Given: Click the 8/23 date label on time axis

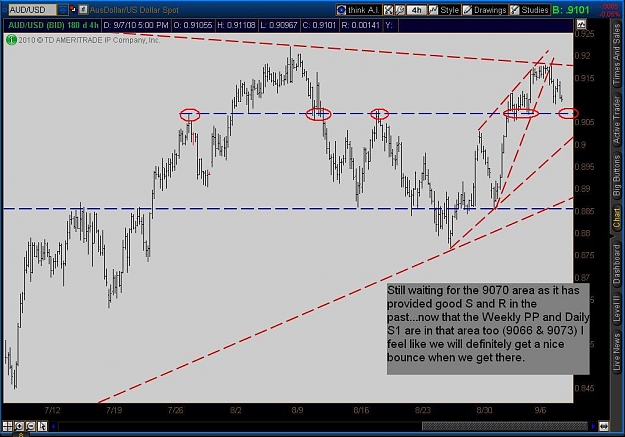Looking at the screenshot, I should click(423, 410).
